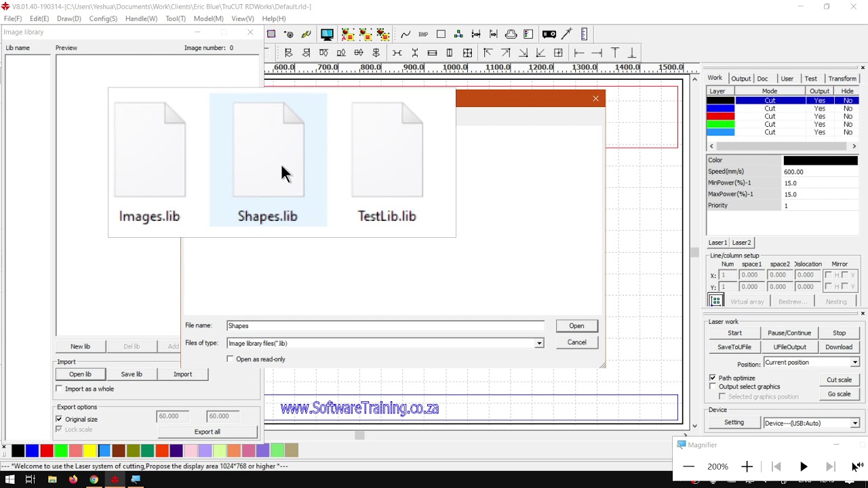This screenshot has height=488, width=868.
Task: Click the Save lib button
Action: click(132, 374)
